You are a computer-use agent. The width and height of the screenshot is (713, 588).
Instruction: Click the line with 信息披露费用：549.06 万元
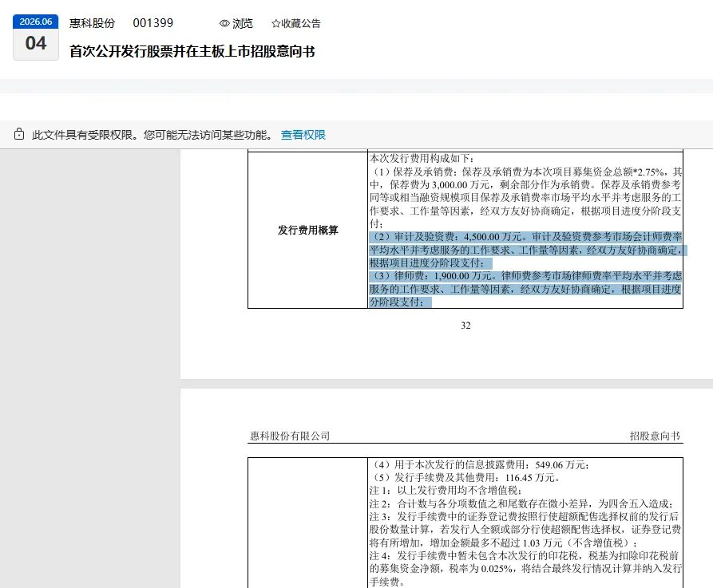coord(480,465)
